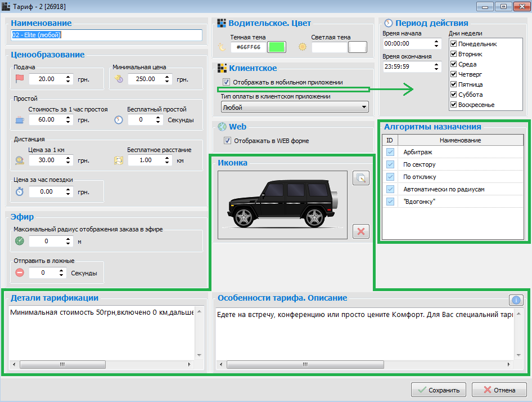Uncheck Отображать в WEB форме
Viewport: 532px width, 402px height.
(x=228, y=141)
